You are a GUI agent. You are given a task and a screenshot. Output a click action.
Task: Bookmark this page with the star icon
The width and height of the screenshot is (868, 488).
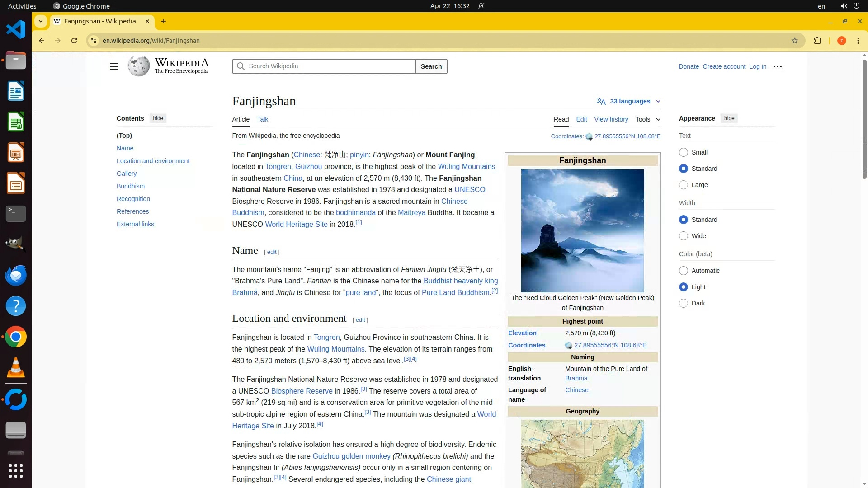click(794, 41)
